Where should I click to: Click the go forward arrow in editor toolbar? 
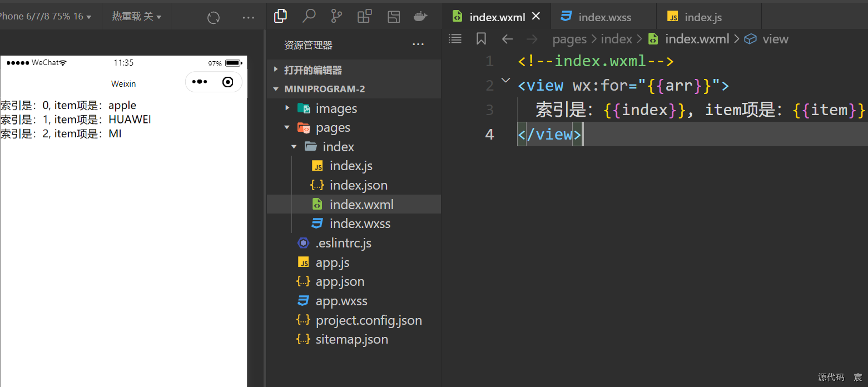coord(532,39)
